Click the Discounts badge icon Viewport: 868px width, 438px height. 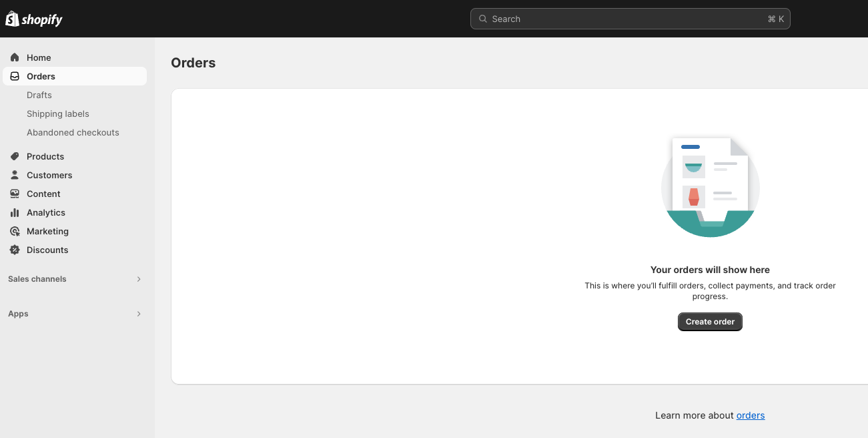pyautogui.click(x=15, y=250)
